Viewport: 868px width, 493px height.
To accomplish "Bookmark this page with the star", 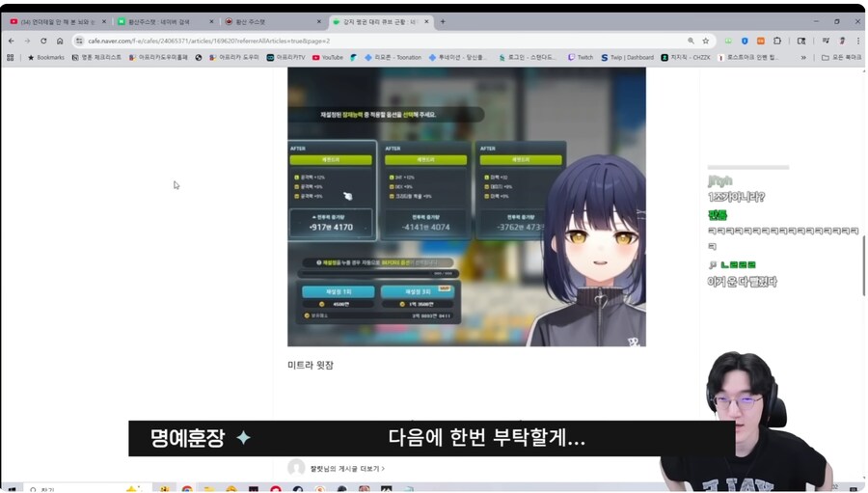I will coord(706,41).
